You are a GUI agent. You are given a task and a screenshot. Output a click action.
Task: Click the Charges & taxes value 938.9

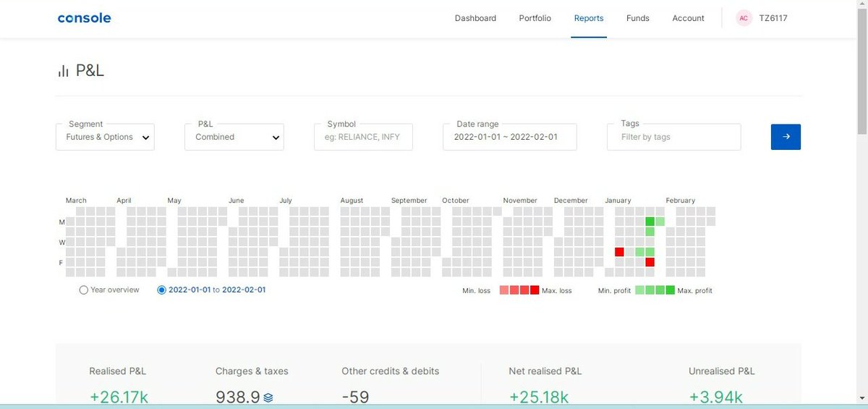pyautogui.click(x=238, y=397)
